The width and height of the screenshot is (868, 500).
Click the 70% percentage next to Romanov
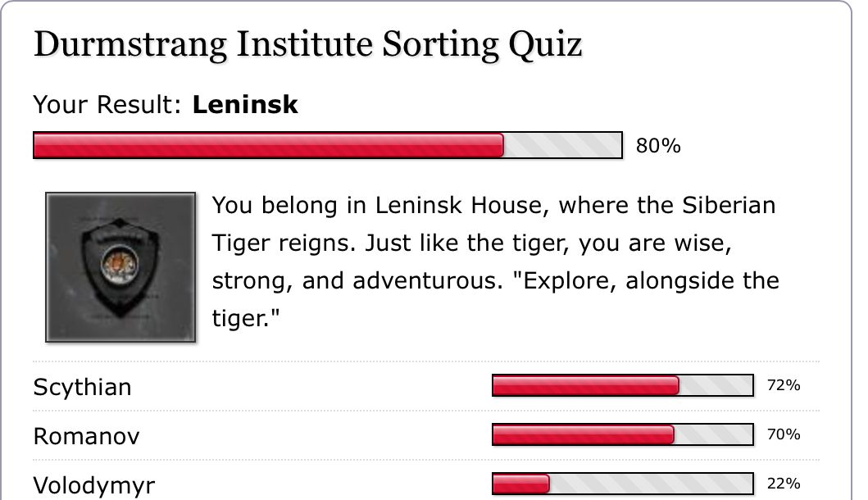[x=784, y=434]
